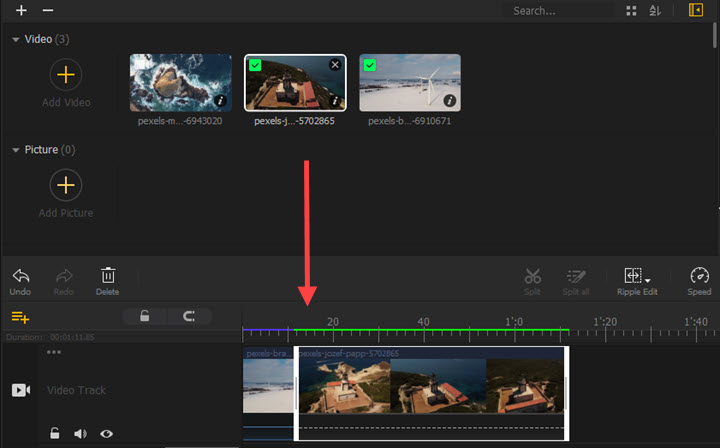Open the Speed gauge tool
Viewport: 720px width, 448px height.
(699, 281)
